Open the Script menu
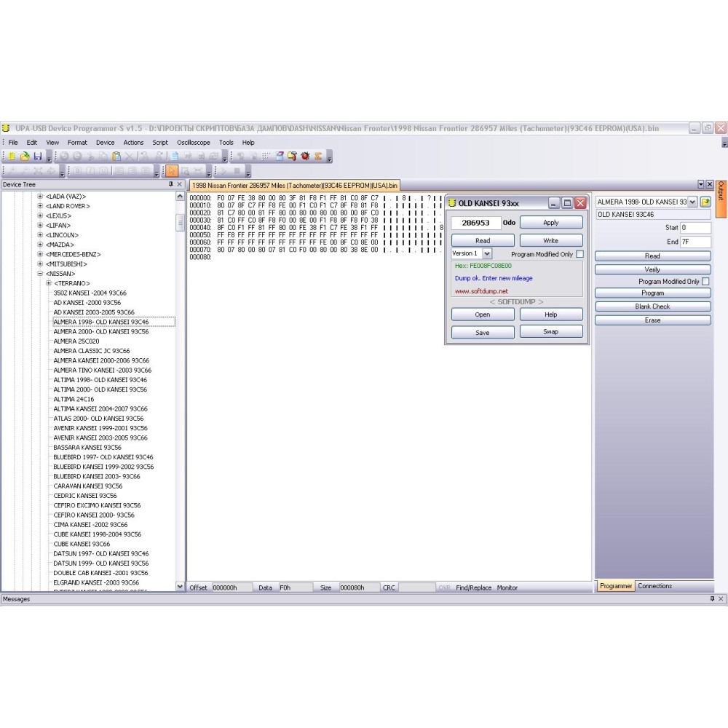The image size is (728, 728). (x=160, y=143)
